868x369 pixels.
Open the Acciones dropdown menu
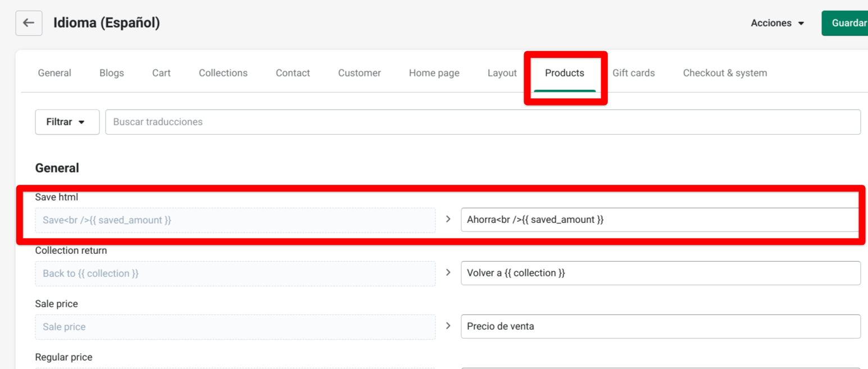point(778,23)
